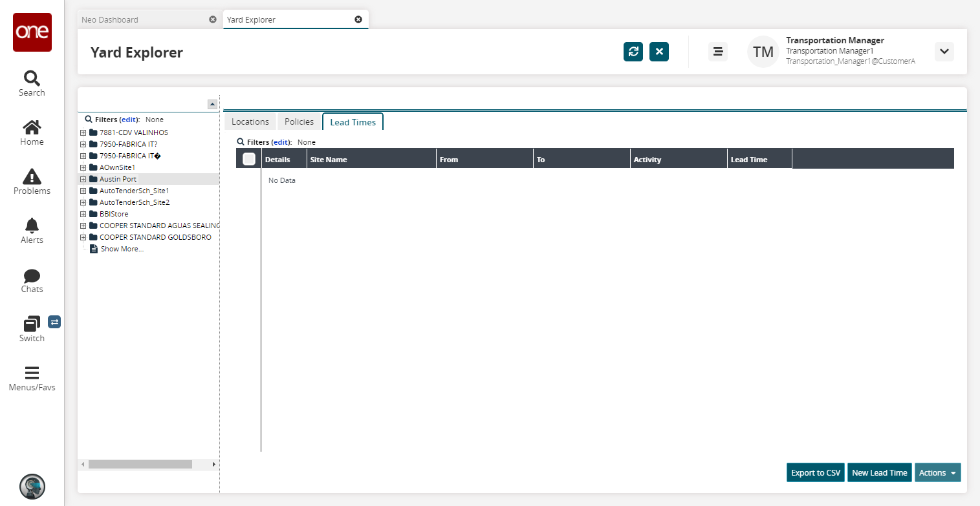The image size is (980, 506).
Task: Toggle the select-all checkbox in table header
Action: click(x=249, y=159)
